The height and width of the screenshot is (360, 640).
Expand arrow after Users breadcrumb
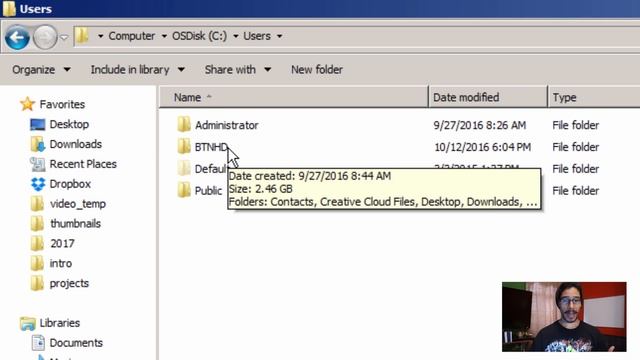pyautogui.click(x=280, y=36)
